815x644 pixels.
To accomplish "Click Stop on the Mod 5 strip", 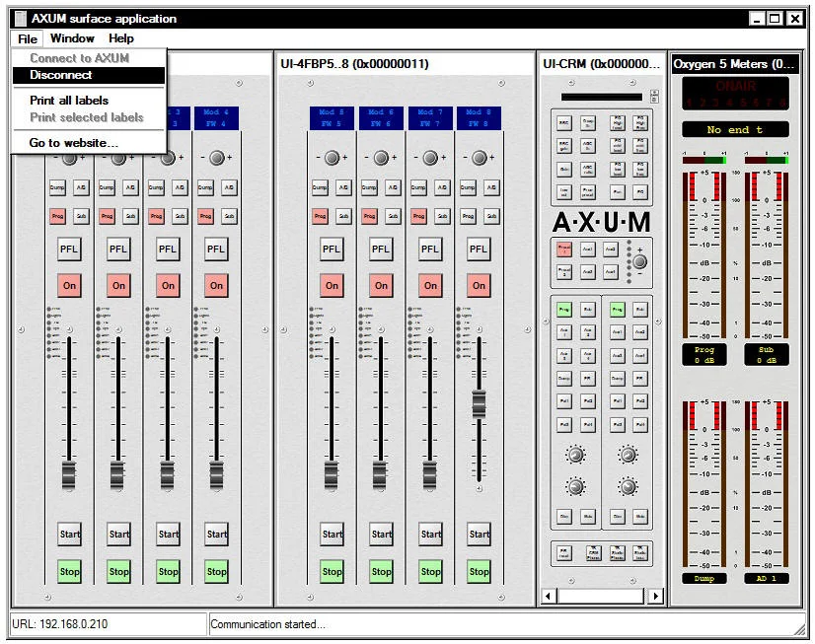I will tap(332, 571).
